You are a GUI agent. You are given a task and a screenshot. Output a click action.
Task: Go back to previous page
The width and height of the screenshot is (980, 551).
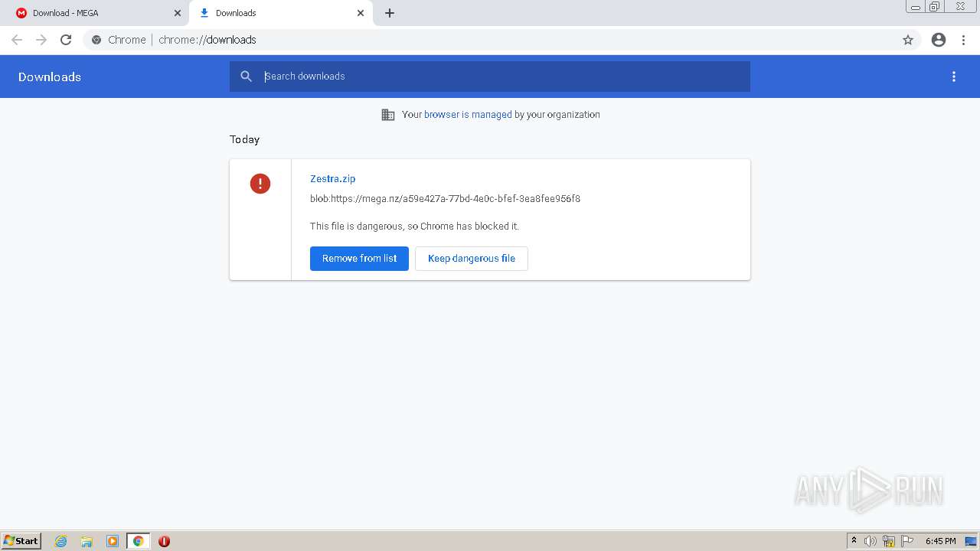coord(17,40)
